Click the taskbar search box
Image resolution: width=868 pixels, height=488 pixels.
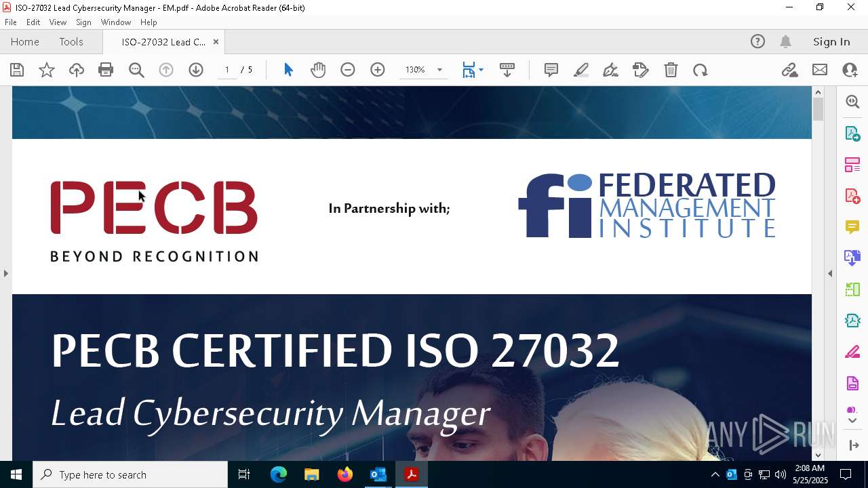coord(130,474)
